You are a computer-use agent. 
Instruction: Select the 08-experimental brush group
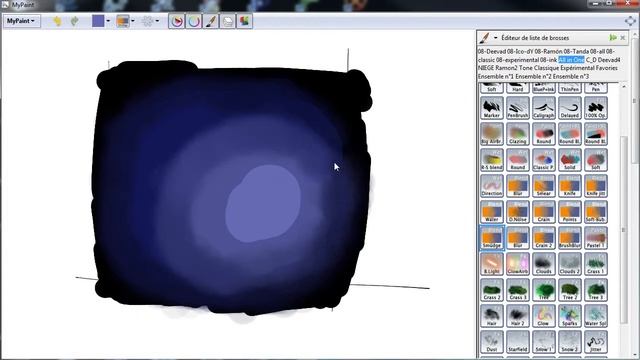pos(517,60)
